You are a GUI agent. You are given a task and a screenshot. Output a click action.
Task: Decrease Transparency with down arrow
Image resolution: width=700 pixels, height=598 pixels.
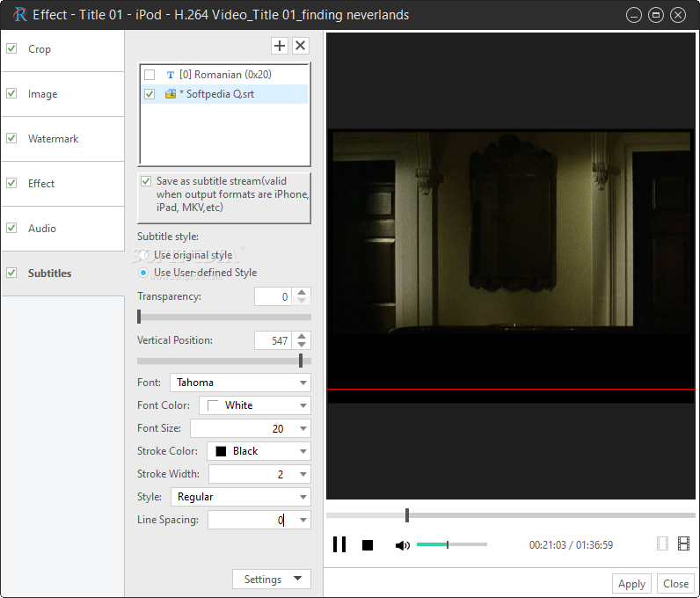[302, 301]
